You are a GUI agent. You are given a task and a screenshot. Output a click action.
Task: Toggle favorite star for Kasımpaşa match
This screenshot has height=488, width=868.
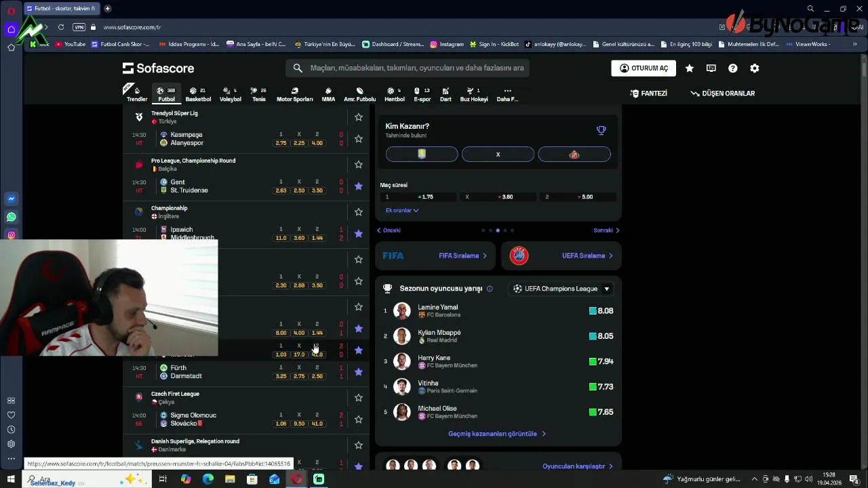pos(359,139)
